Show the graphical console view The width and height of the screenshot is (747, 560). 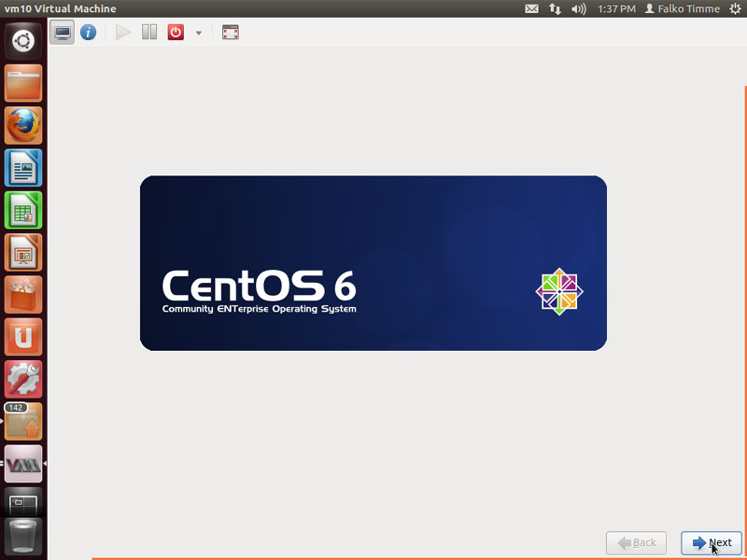pos(62,33)
